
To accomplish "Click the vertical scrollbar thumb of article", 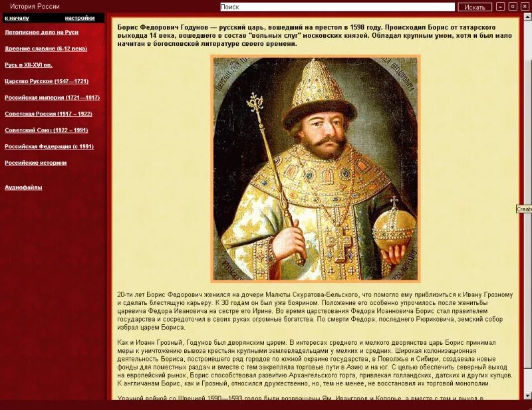I will [528, 214].
